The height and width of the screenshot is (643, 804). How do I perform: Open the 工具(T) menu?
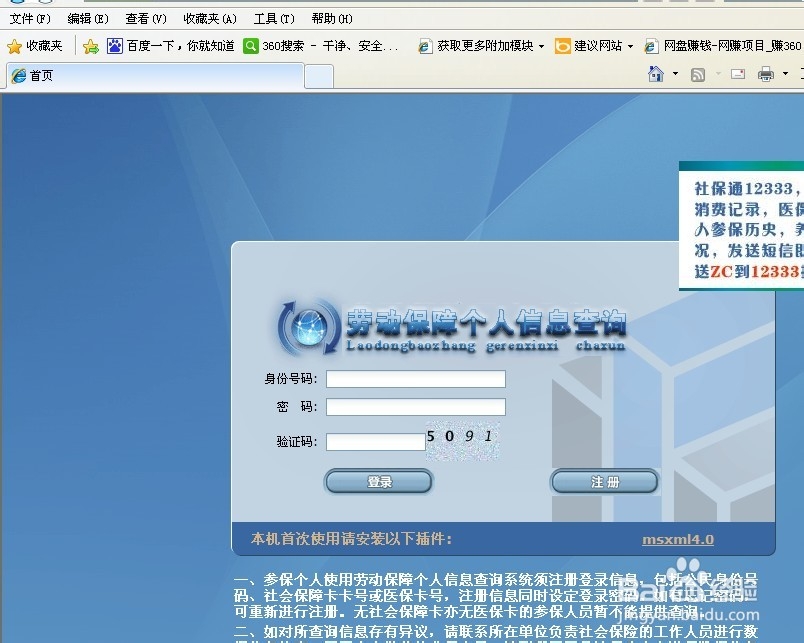pos(274,19)
